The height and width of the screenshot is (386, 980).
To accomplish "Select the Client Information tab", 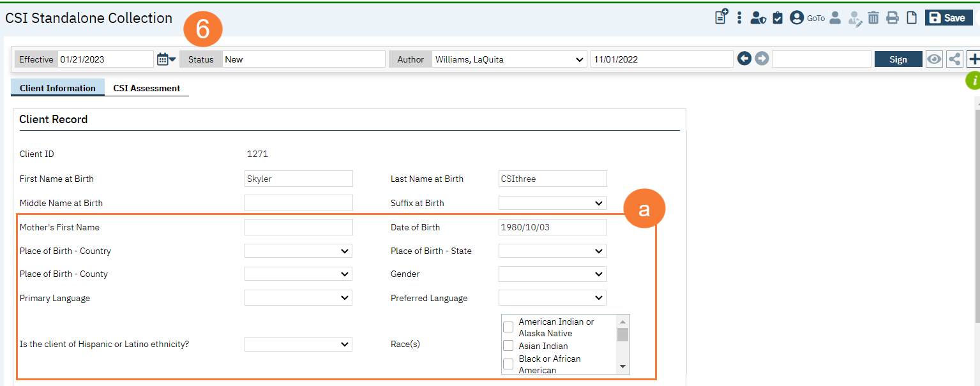I will (x=57, y=88).
